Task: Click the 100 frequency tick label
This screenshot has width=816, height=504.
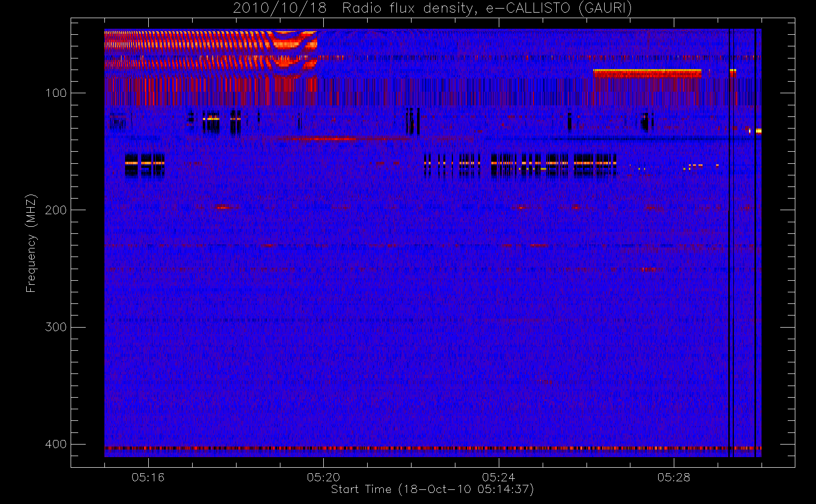Action: [x=55, y=93]
